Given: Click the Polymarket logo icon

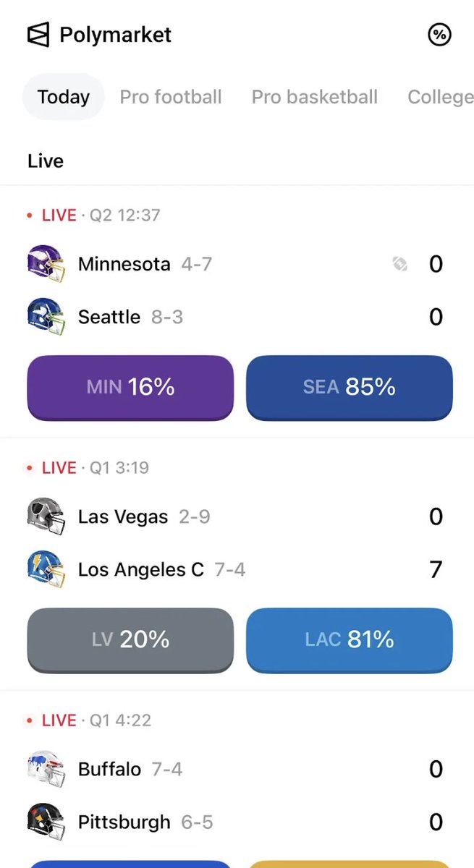Looking at the screenshot, I should (38, 35).
